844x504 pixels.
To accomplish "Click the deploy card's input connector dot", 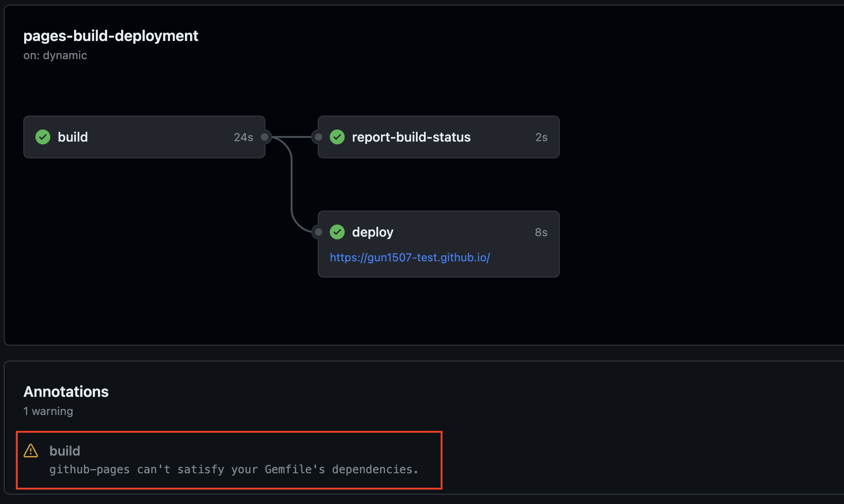I will click(x=319, y=232).
